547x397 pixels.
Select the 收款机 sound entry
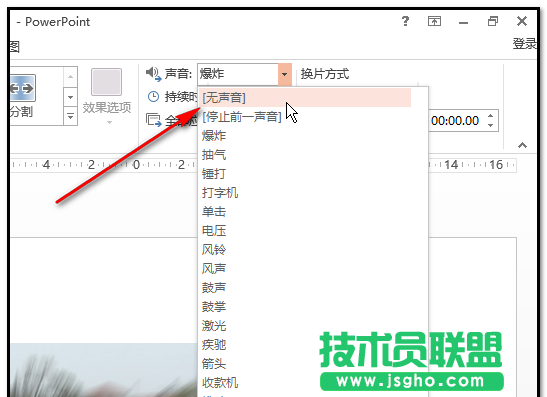305,382
